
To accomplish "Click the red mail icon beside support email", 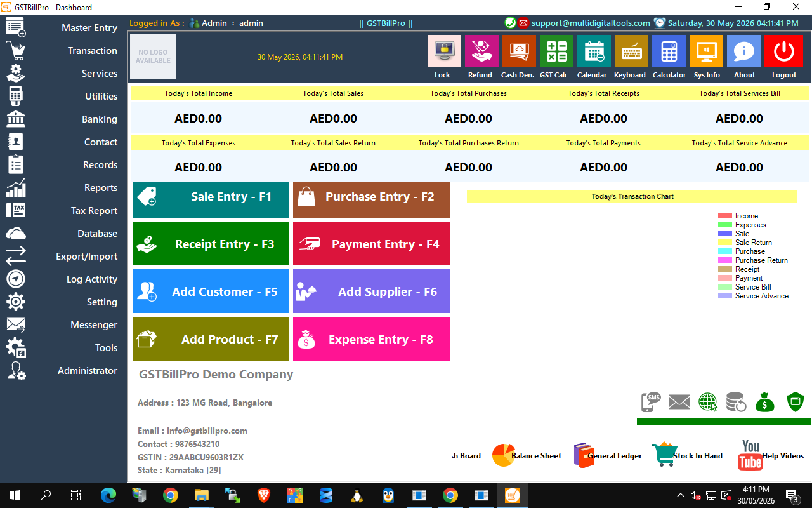I will pos(523,23).
